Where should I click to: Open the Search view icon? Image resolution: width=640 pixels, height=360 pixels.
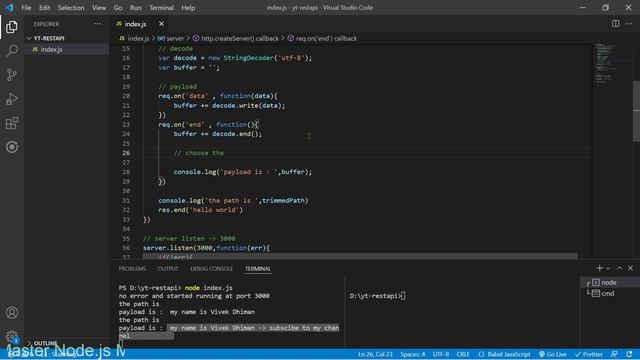pyautogui.click(x=12, y=51)
